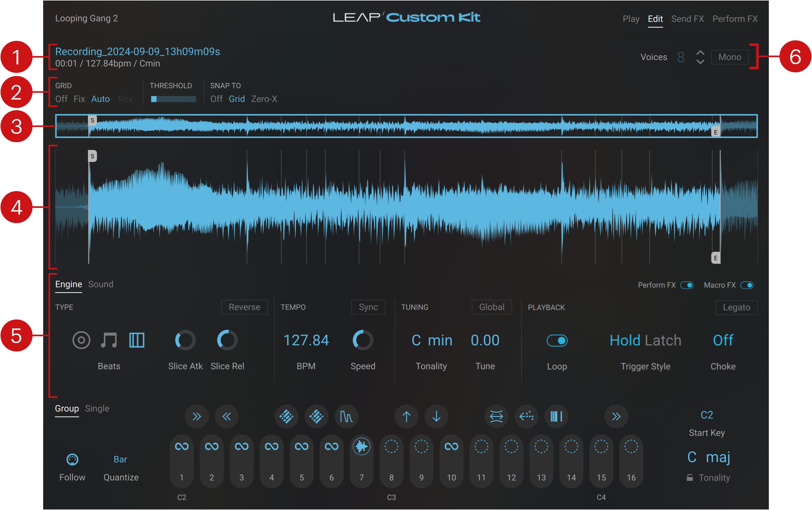Switch to the Play tab

pyautogui.click(x=631, y=19)
